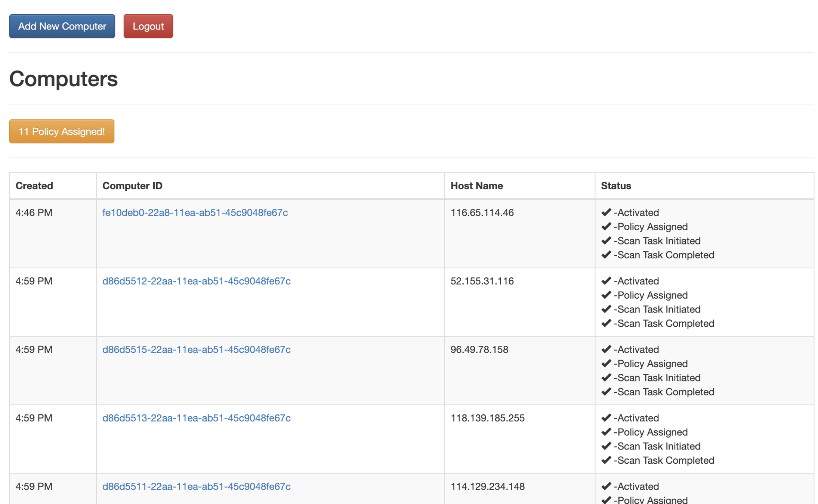
Task: Click Activated checkmark icon for host 96.49.78.158
Action: [x=606, y=349]
